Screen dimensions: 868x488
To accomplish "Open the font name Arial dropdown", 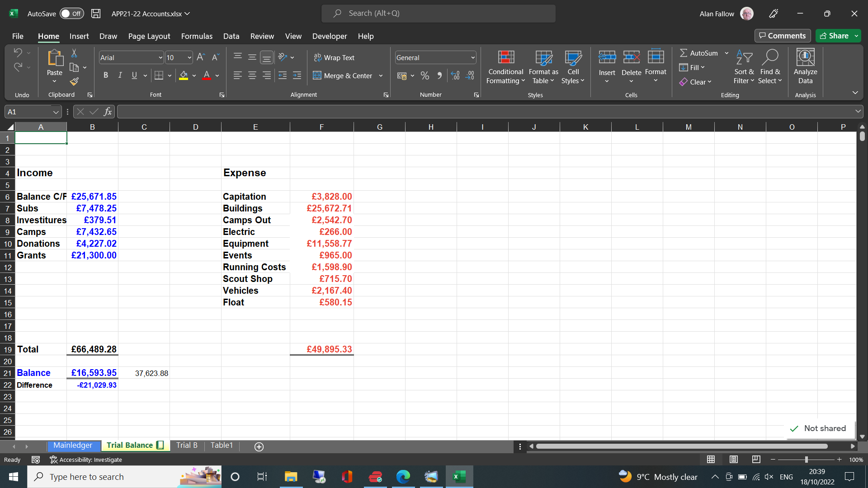I will point(160,57).
